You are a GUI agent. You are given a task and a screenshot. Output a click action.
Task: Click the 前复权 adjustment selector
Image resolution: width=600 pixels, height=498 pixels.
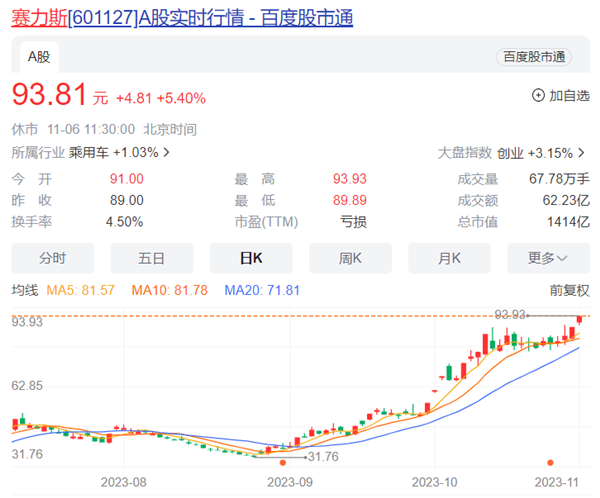(x=569, y=290)
